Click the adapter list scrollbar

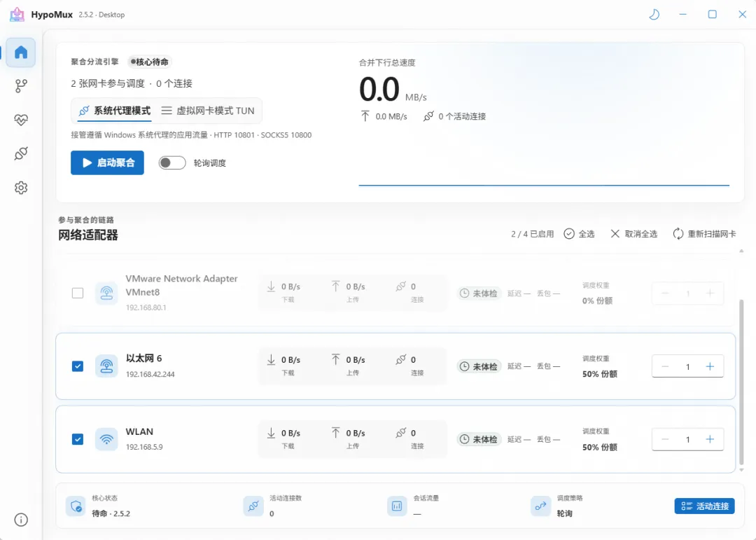(741, 381)
